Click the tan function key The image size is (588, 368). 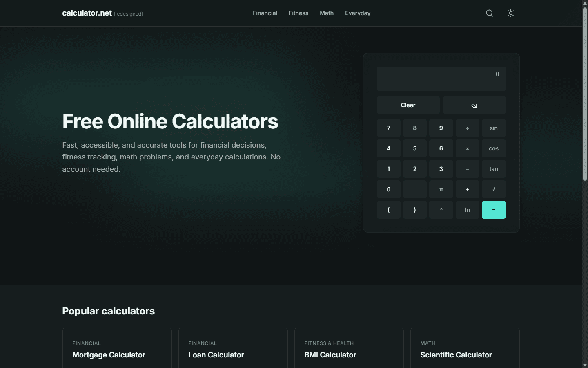point(494,169)
